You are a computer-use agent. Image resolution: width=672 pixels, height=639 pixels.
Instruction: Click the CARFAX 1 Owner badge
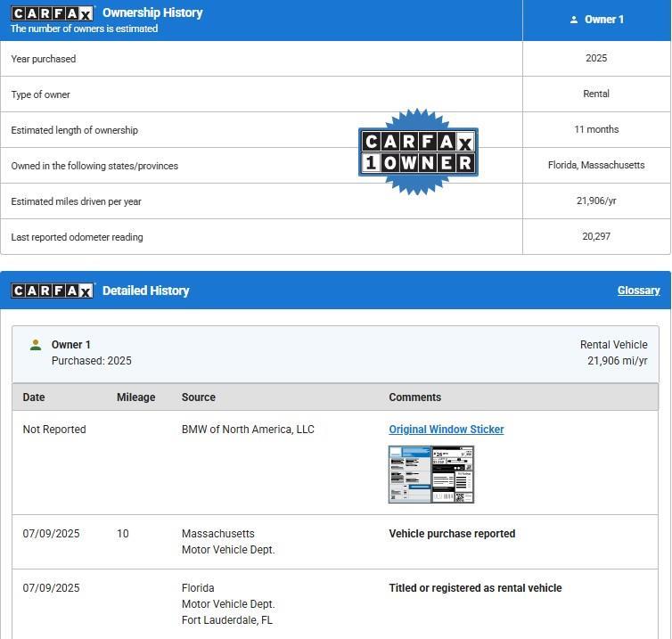(418, 152)
